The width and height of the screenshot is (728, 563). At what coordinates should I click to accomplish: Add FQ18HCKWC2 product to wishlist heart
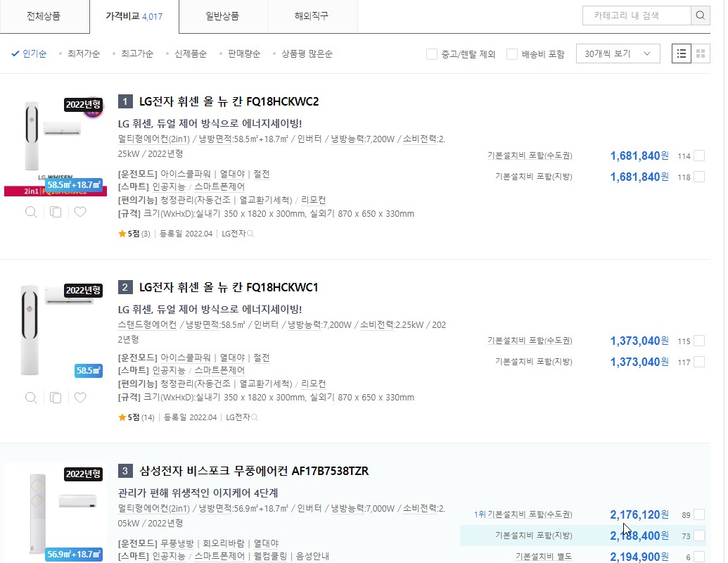80,213
